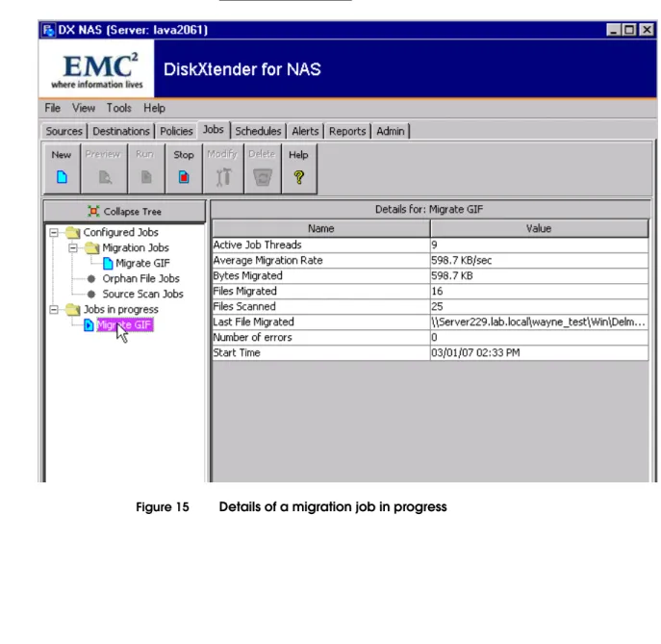Switch to the Schedules tab
Viewport: 661px width, 644px height.
tap(258, 131)
